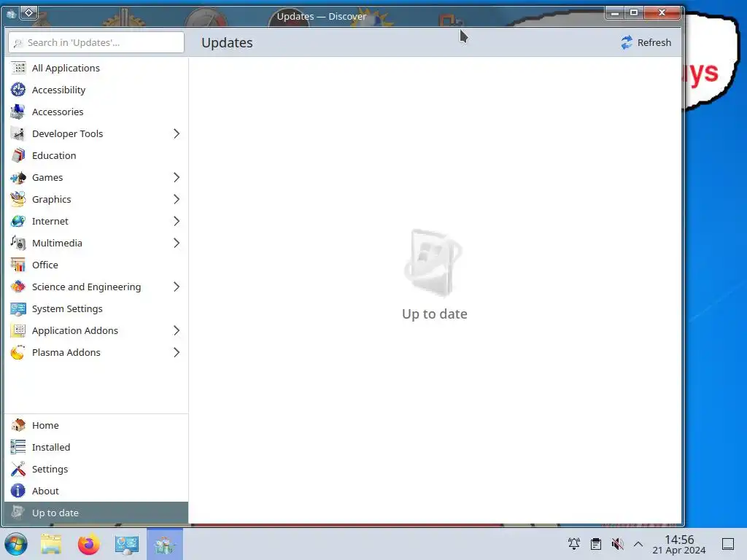Click the Accessories category icon
Image resolution: width=747 pixels, height=560 pixels.
pyautogui.click(x=18, y=112)
